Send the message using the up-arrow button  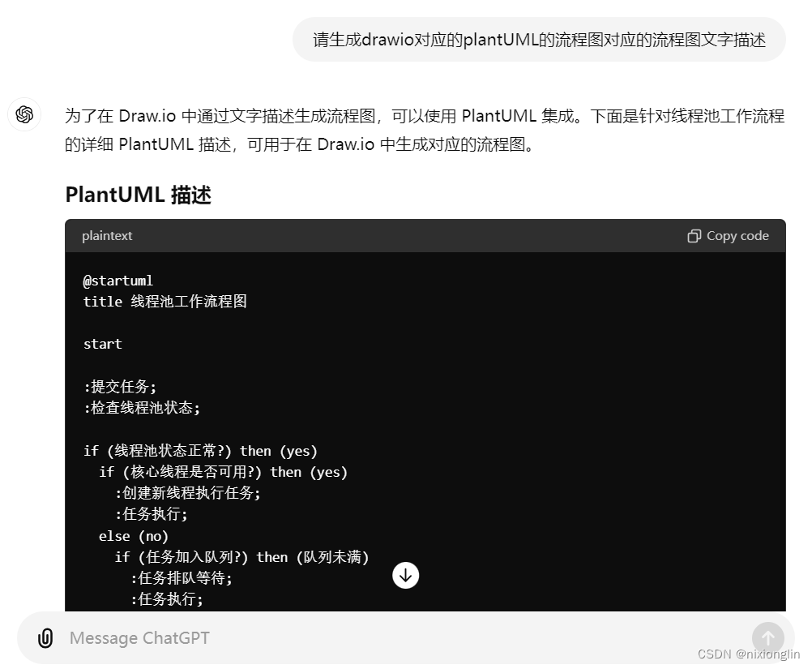point(767,638)
